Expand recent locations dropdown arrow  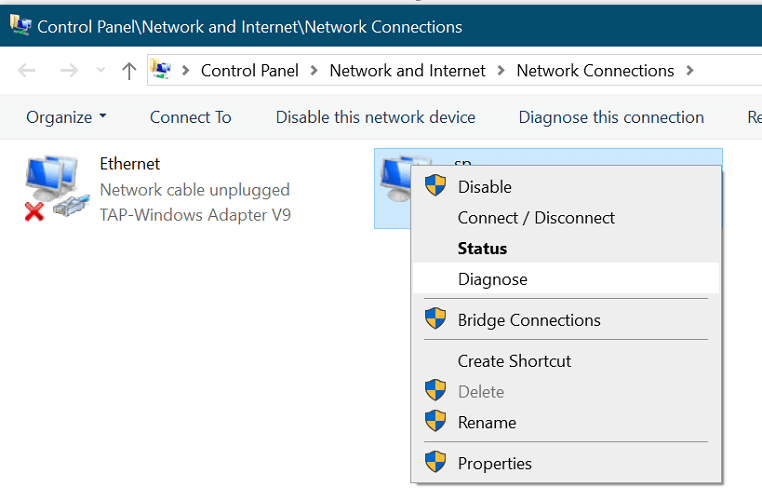point(100,71)
